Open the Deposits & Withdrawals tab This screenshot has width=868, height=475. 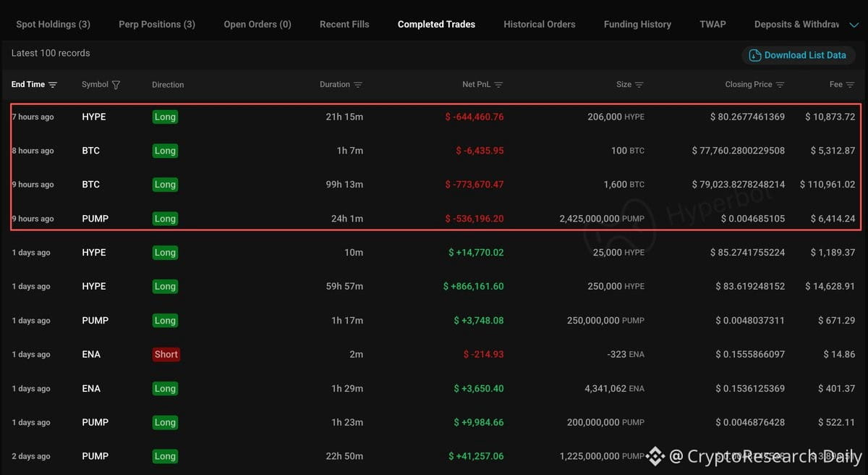796,24
